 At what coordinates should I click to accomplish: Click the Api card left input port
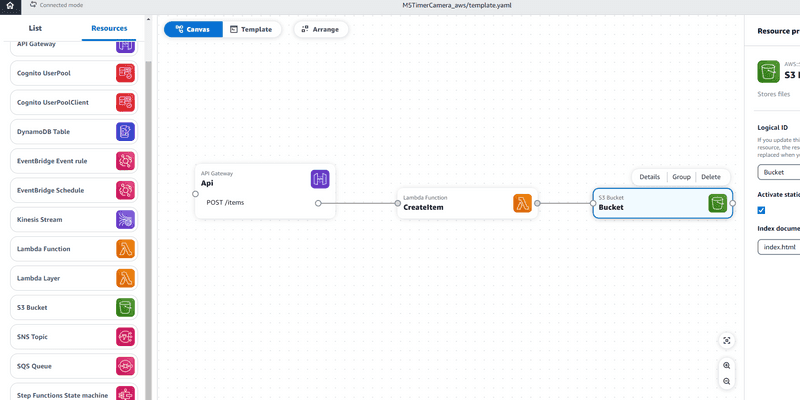[x=195, y=194]
